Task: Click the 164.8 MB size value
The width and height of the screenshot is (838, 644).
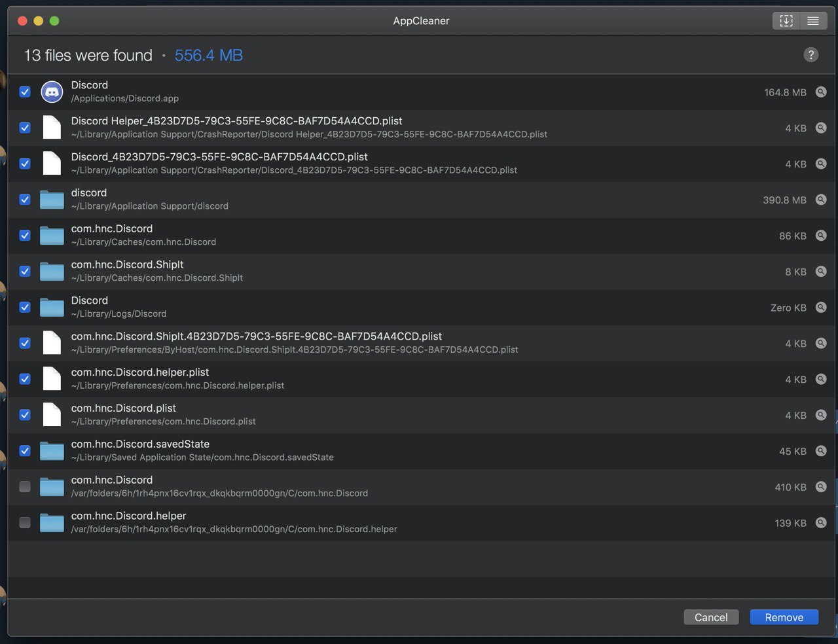Action: click(x=785, y=93)
